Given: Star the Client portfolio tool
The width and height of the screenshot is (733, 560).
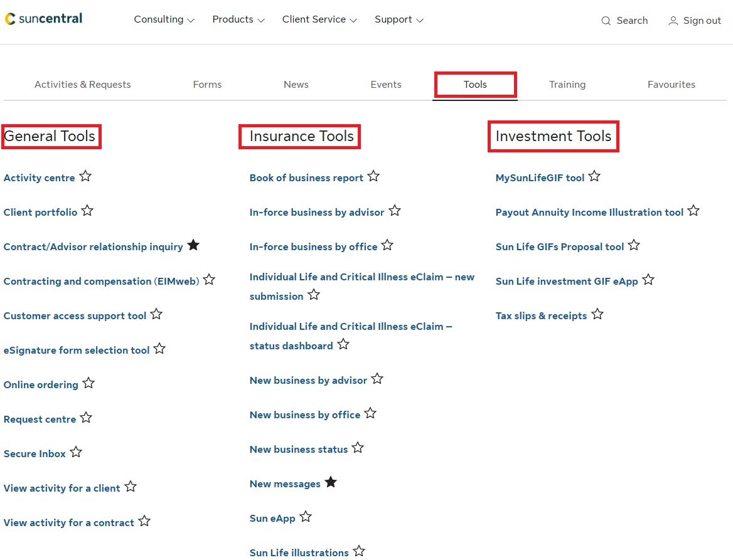Looking at the screenshot, I should (87, 211).
